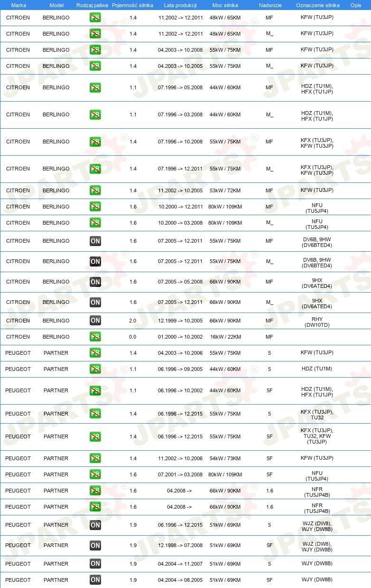Viewport: 371px width, 588px height.
Task: Click the '04.2004 -> 11.2007' production years
Action: (180, 564)
